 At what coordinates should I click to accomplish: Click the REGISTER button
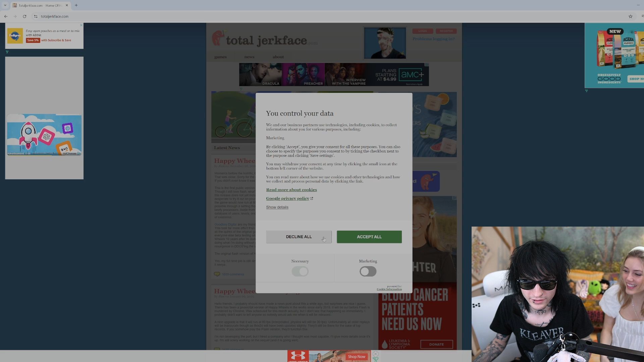[x=446, y=31]
